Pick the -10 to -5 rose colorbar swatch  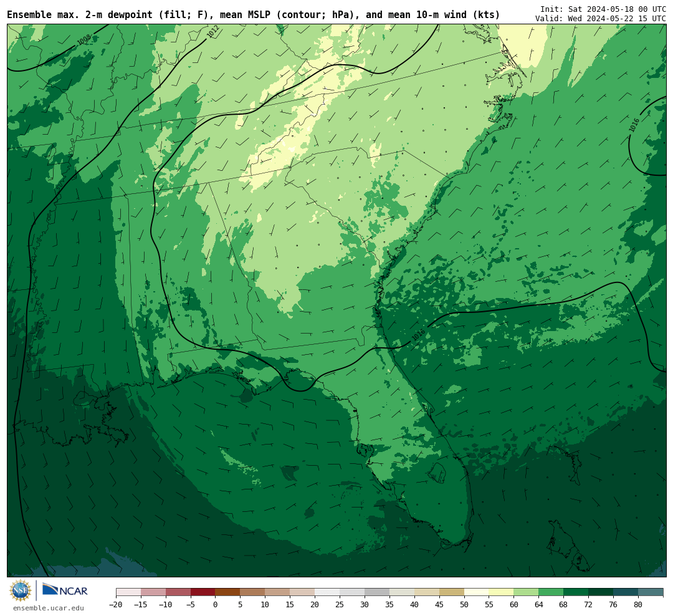(x=178, y=592)
